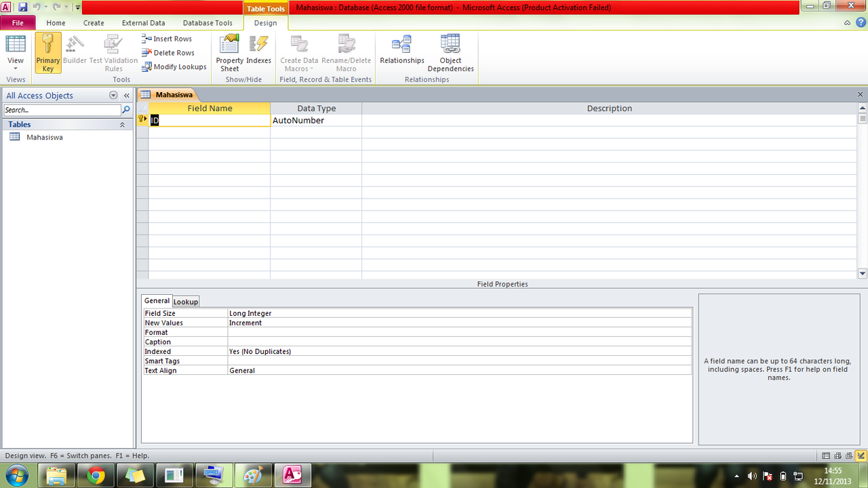Click the ID field name cell
This screenshot has height=488, width=868.
(210, 121)
